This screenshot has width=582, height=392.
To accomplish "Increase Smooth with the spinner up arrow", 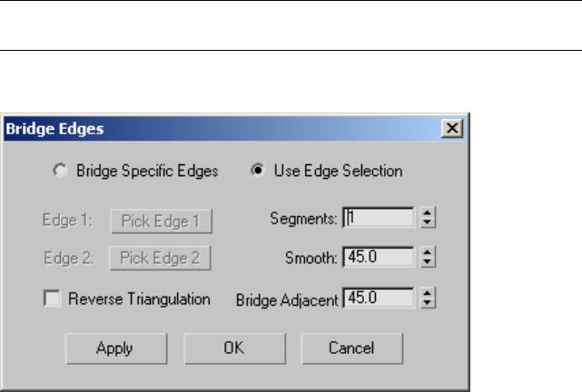I will click(429, 254).
